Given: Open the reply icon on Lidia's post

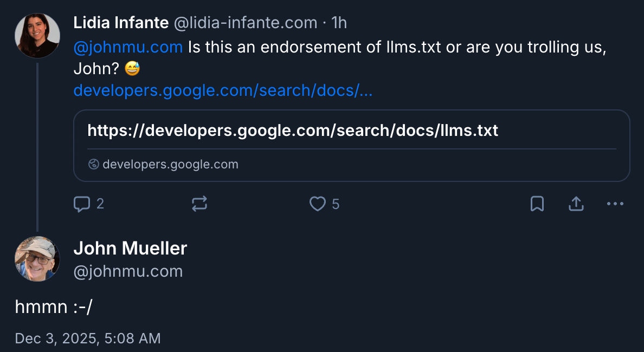Looking at the screenshot, I should [82, 204].
